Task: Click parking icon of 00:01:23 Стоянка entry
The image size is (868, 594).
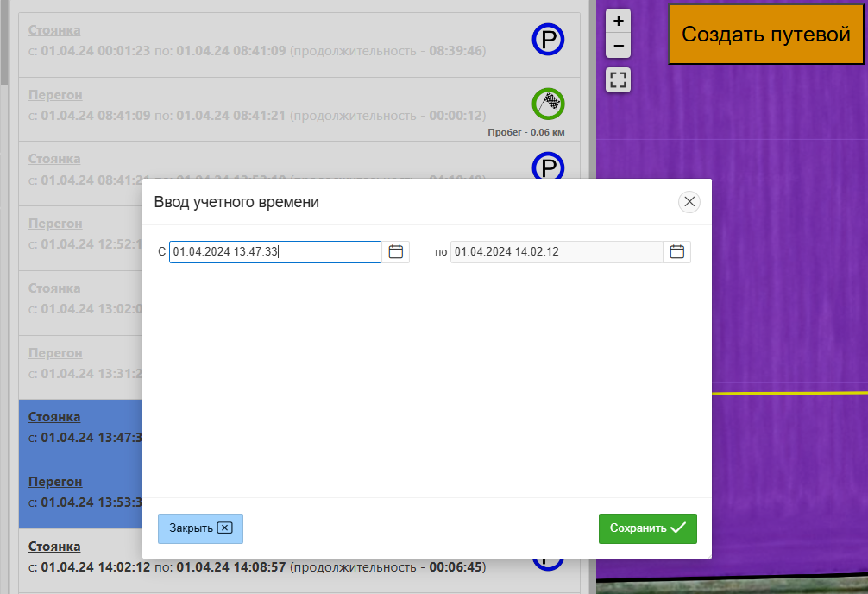Action: pos(548,39)
